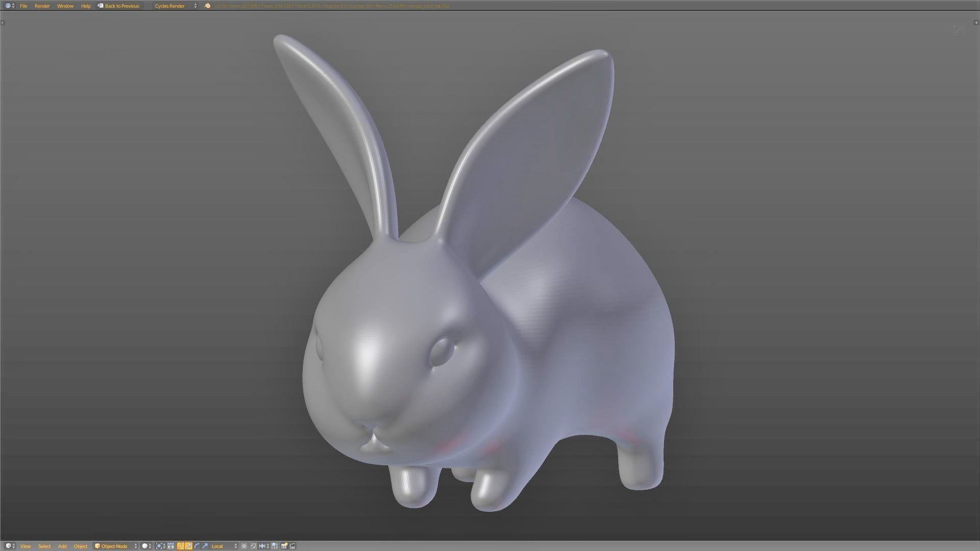Toggle manipulate center points option

(x=170, y=546)
